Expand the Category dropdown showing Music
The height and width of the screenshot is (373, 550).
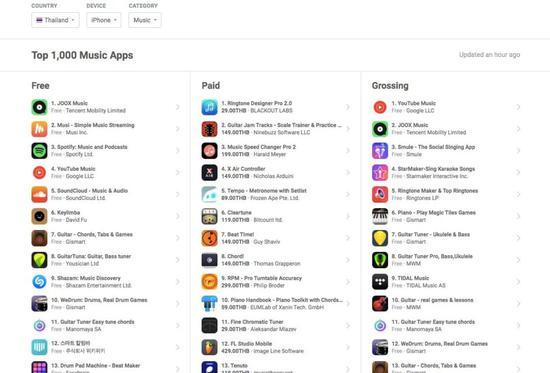pyautogui.click(x=145, y=20)
